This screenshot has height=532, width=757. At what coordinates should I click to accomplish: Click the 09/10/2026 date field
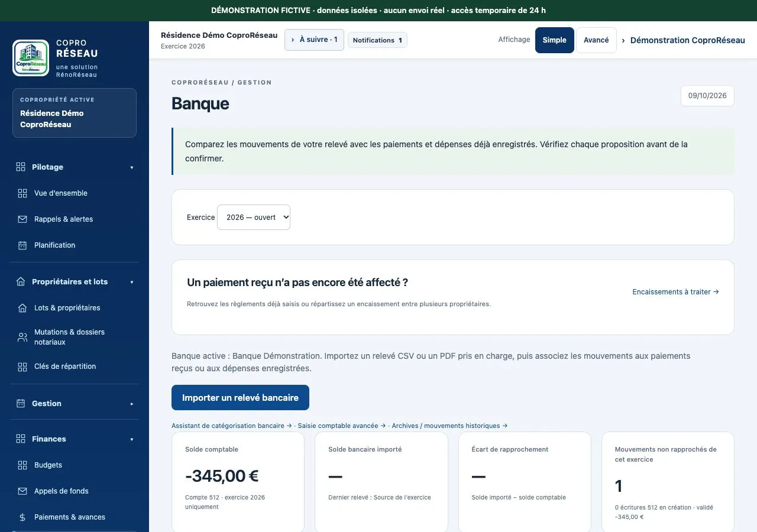(707, 96)
